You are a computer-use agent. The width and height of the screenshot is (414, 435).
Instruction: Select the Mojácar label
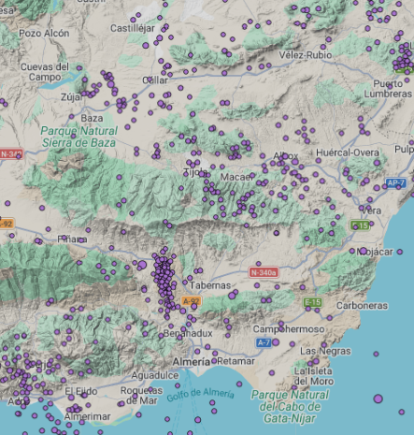(x=375, y=252)
